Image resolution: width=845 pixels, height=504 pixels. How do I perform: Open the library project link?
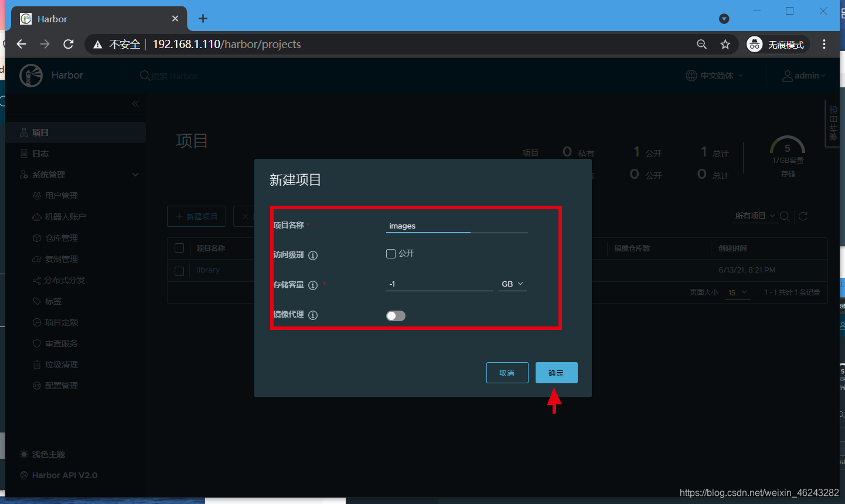click(208, 270)
